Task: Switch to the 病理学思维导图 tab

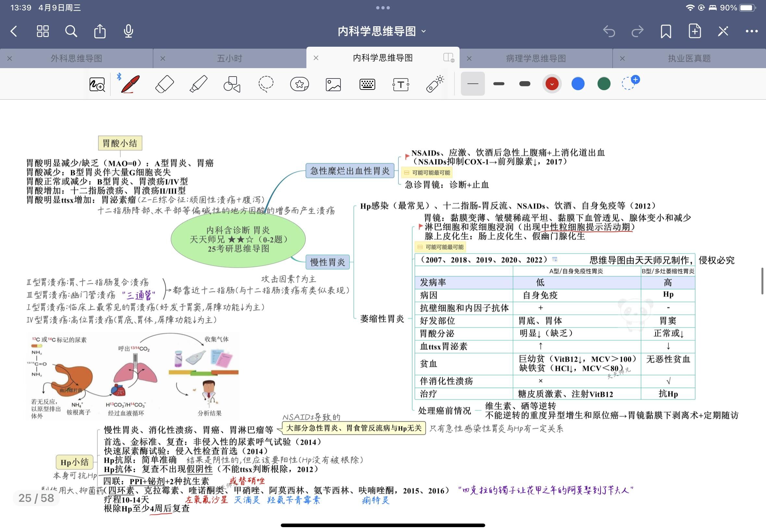Action: tap(536, 59)
